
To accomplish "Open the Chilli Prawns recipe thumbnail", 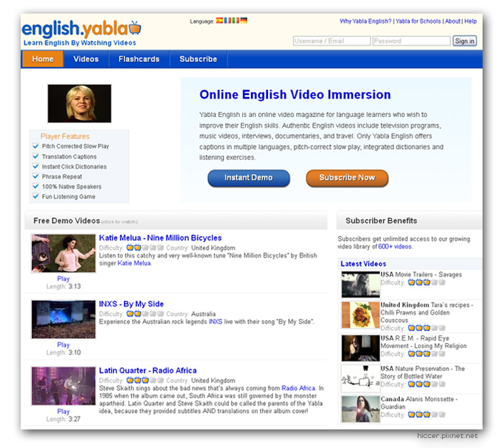I will (x=361, y=315).
